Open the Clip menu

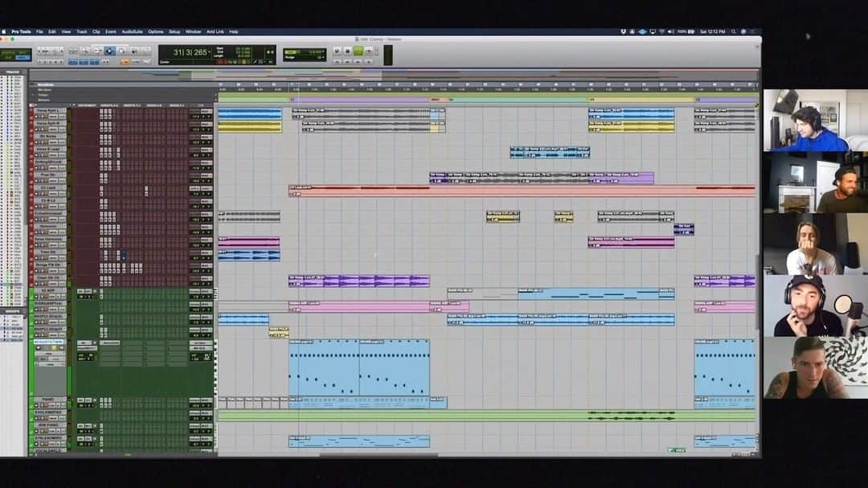(96, 31)
